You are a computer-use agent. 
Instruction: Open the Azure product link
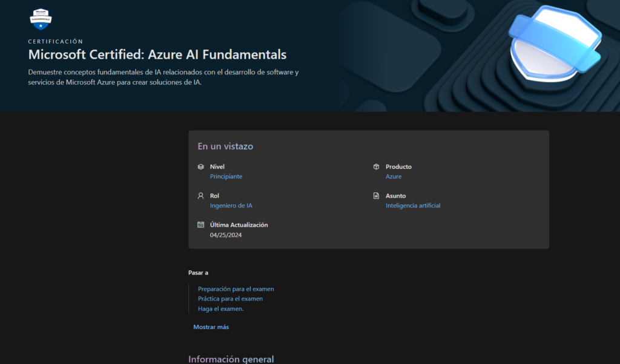(x=394, y=177)
